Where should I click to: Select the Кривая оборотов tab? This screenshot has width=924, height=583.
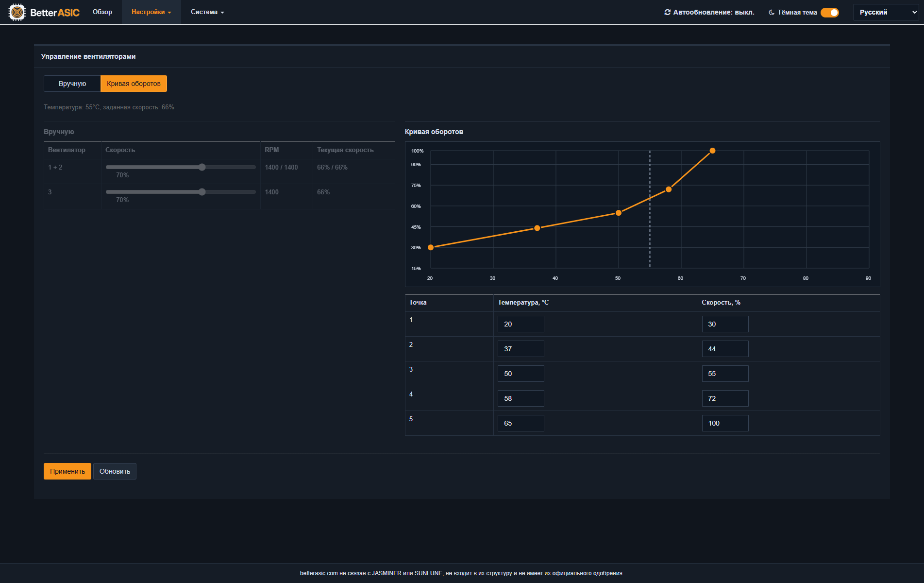tap(134, 84)
